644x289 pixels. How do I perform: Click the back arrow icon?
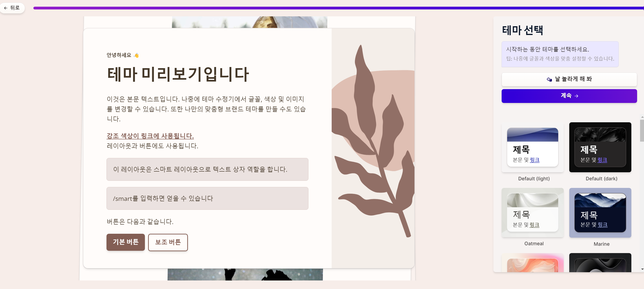pos(6,8)
